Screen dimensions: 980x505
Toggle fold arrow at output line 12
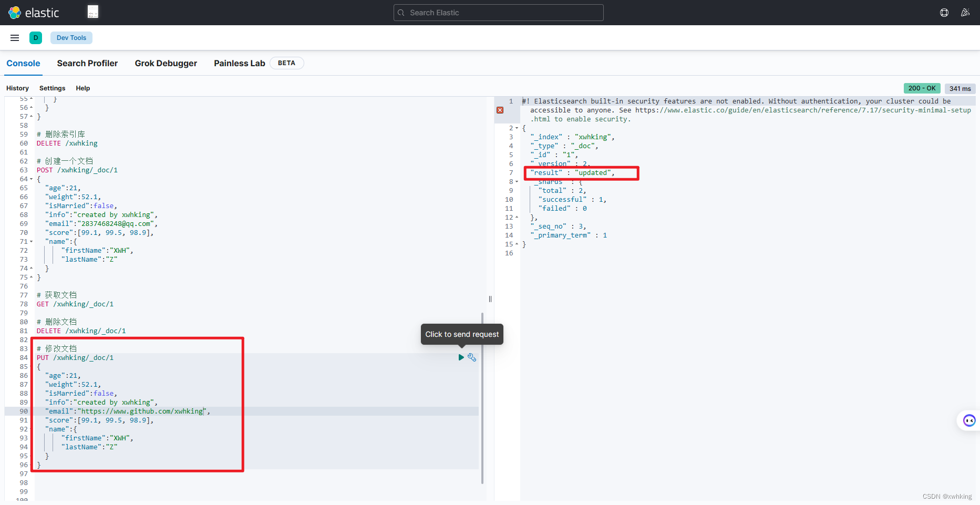pos(517,218)
